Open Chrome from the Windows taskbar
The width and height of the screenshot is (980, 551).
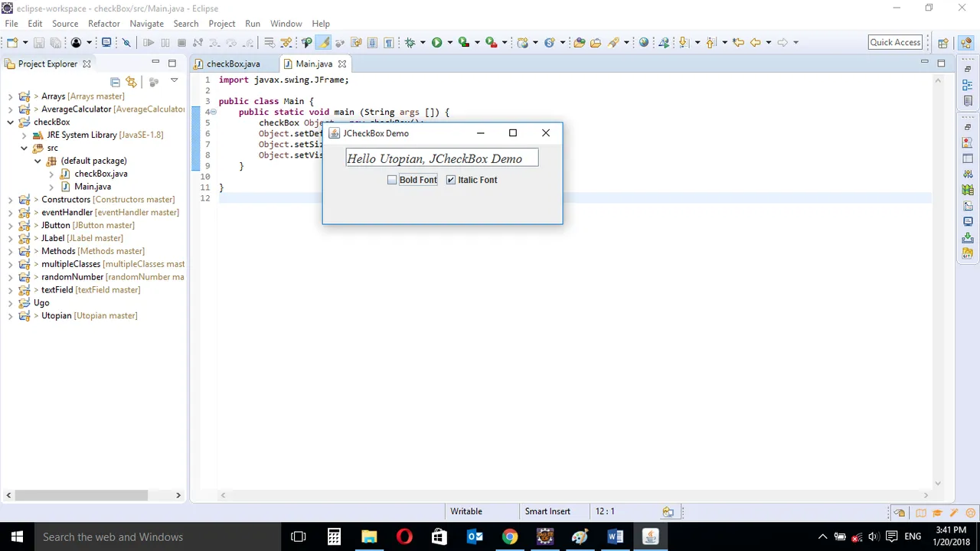point(510,536)
